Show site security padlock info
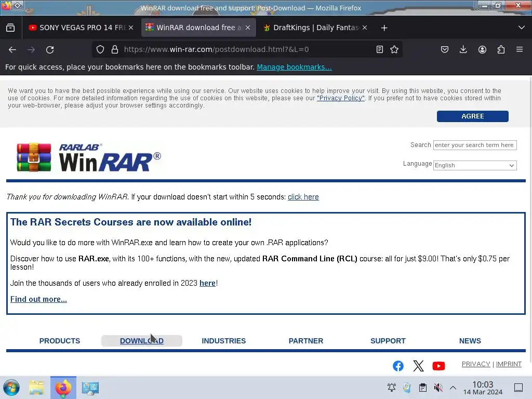532x399 pixels. (115, 49)
